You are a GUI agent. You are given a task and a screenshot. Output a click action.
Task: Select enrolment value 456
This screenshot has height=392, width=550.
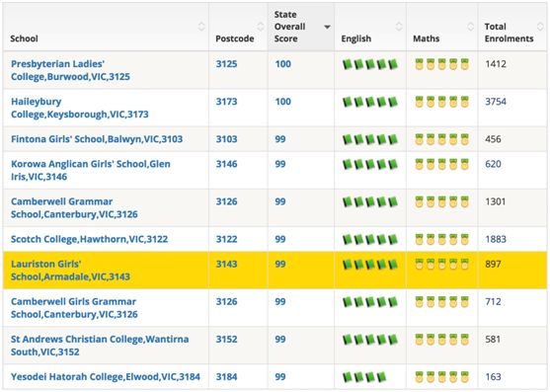click(x=493, y=139)
